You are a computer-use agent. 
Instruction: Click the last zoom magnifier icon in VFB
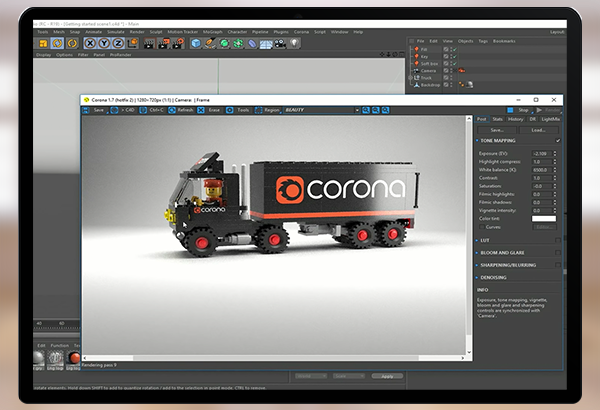(386, 110)
